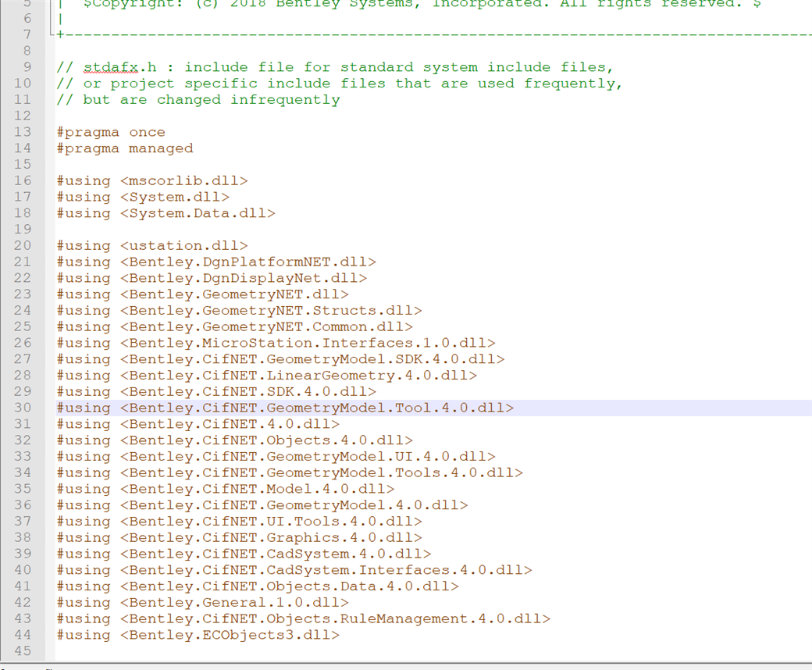This screenshot has width=812, height=670.
Task: Click the 'stdafx.h' comment line
Action: (335, 67)
